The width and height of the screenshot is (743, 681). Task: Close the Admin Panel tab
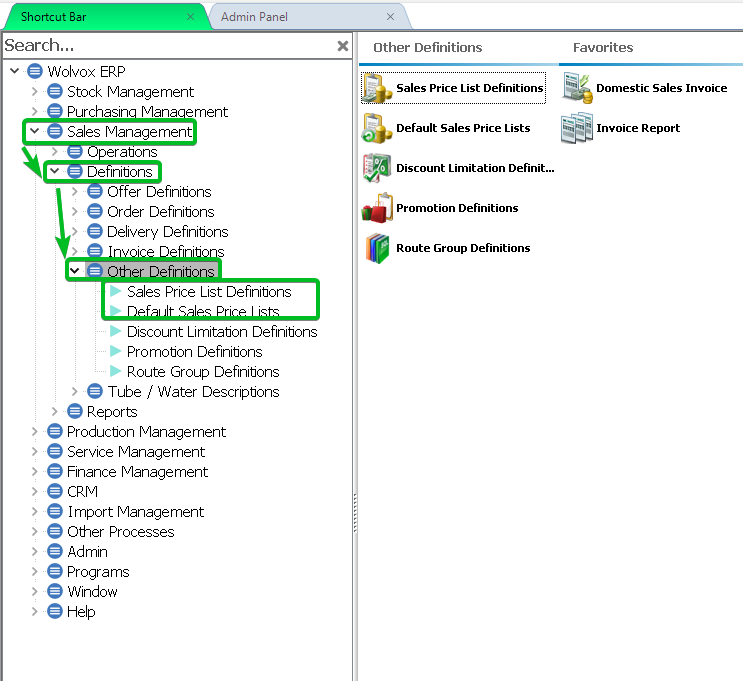pos(390,17)
